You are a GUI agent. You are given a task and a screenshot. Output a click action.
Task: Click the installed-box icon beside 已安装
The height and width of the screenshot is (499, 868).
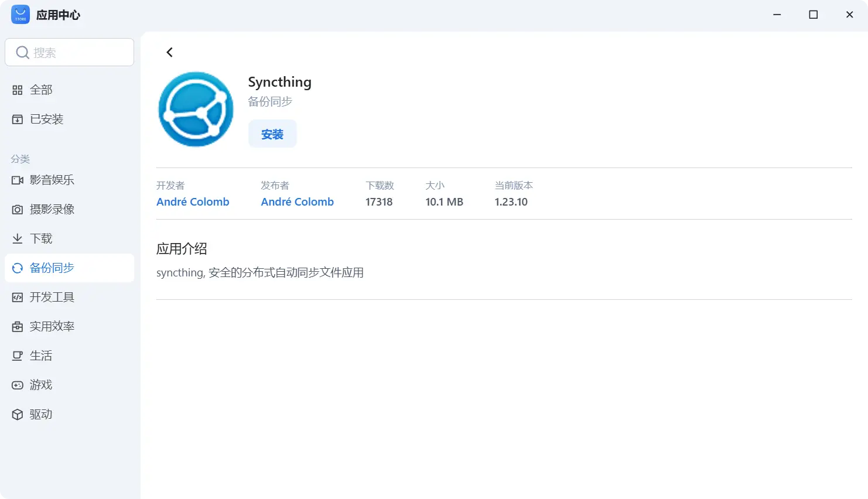point(18,119)
